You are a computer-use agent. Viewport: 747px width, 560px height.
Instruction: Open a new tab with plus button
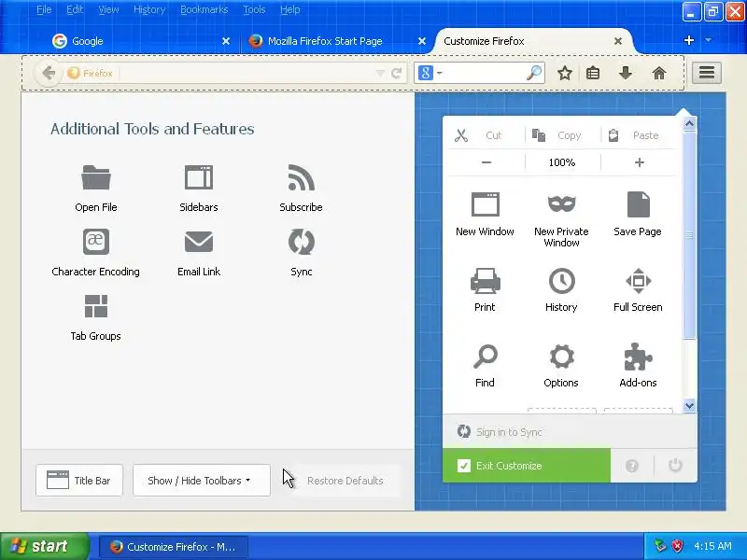688,40
